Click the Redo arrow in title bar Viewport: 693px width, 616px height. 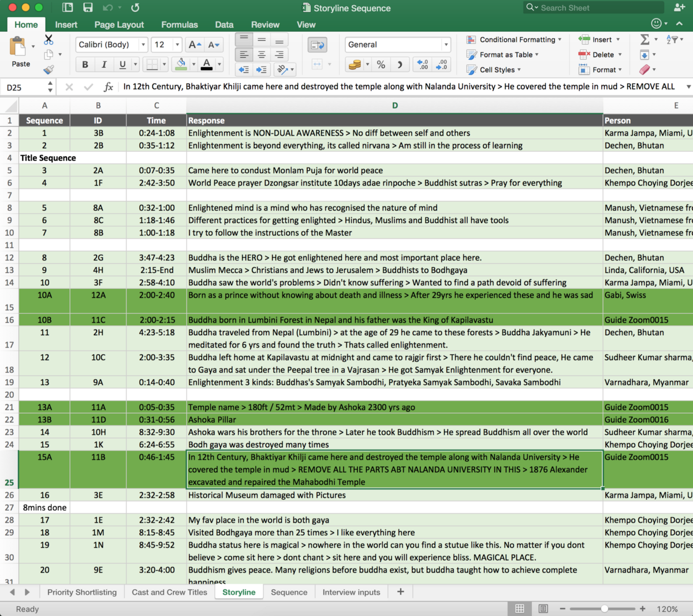(135, 8)
